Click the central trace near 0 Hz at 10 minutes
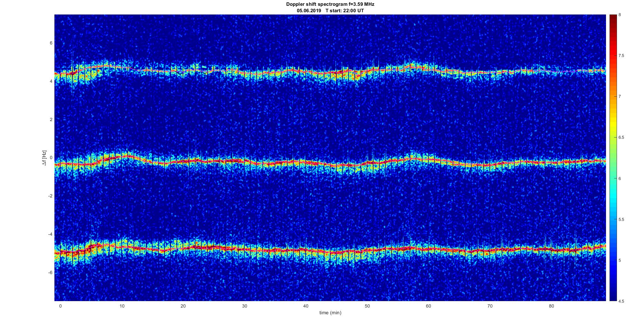The height and width of the screenshot is (323, 644). pos(122,157)
